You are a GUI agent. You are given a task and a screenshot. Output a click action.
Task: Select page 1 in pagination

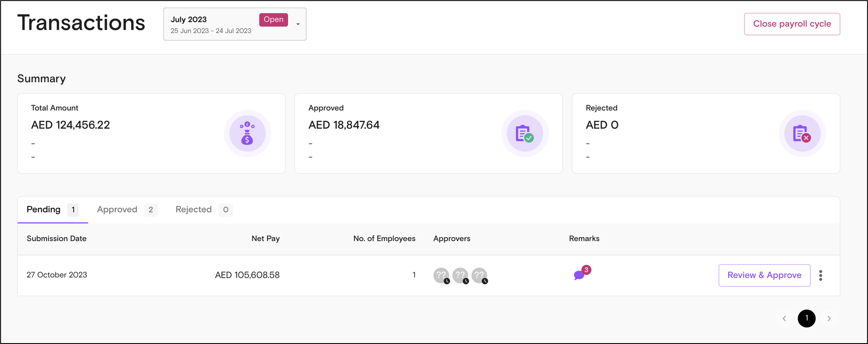(x=806, y=318)
